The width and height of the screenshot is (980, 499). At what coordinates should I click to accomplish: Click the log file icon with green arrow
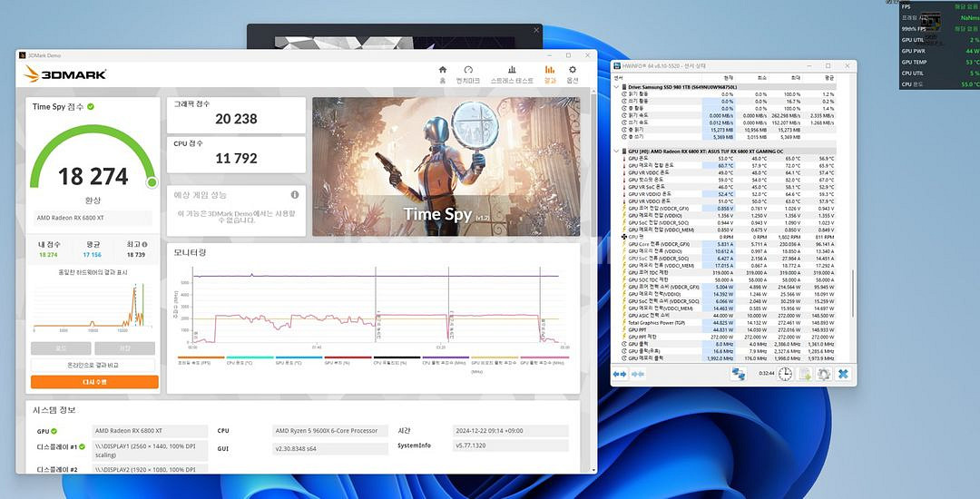[x=805, y=374]
